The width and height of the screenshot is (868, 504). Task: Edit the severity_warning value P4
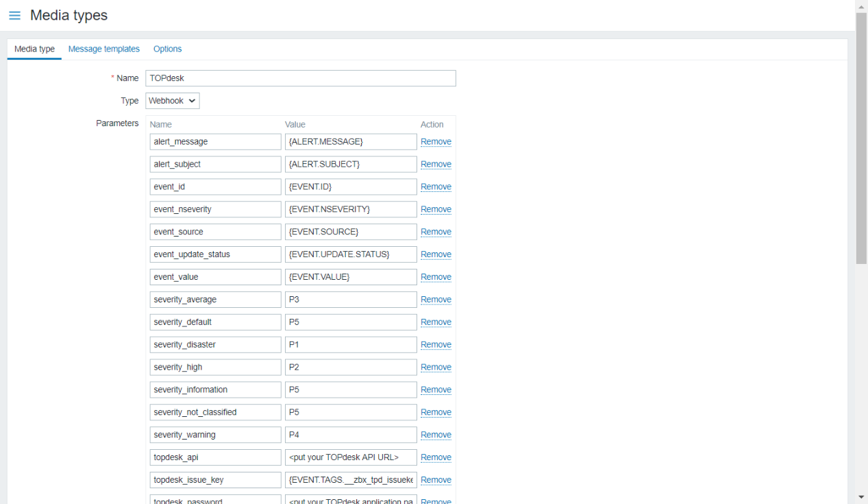click(x=351, y=435)
